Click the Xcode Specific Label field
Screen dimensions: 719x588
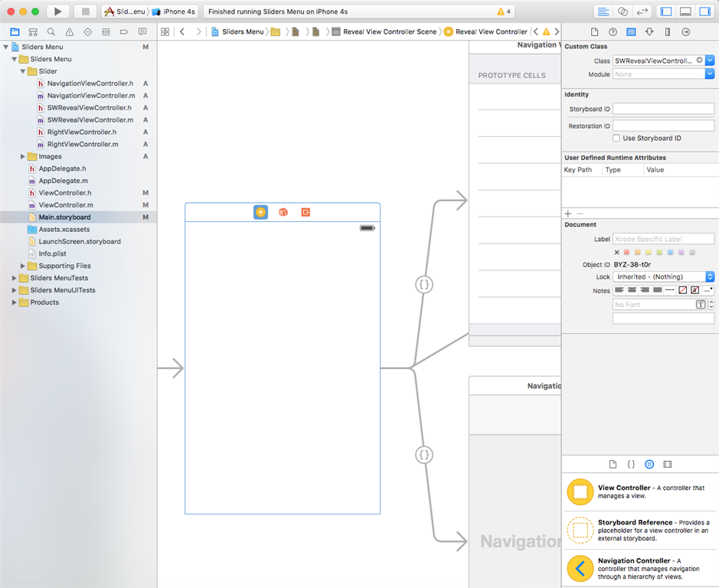663,238
